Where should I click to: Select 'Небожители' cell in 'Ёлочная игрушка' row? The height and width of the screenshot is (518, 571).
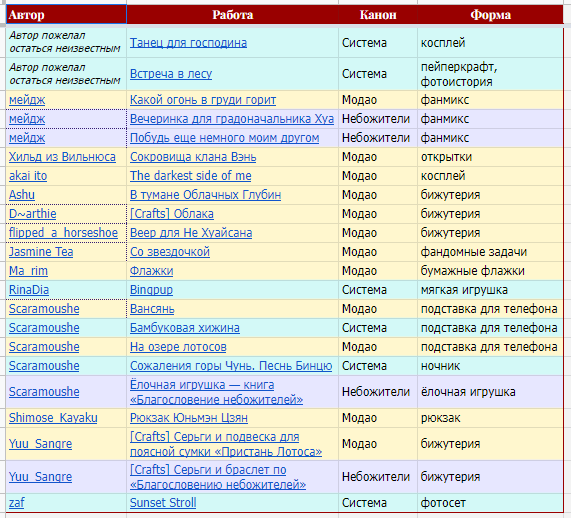(378, 392)
